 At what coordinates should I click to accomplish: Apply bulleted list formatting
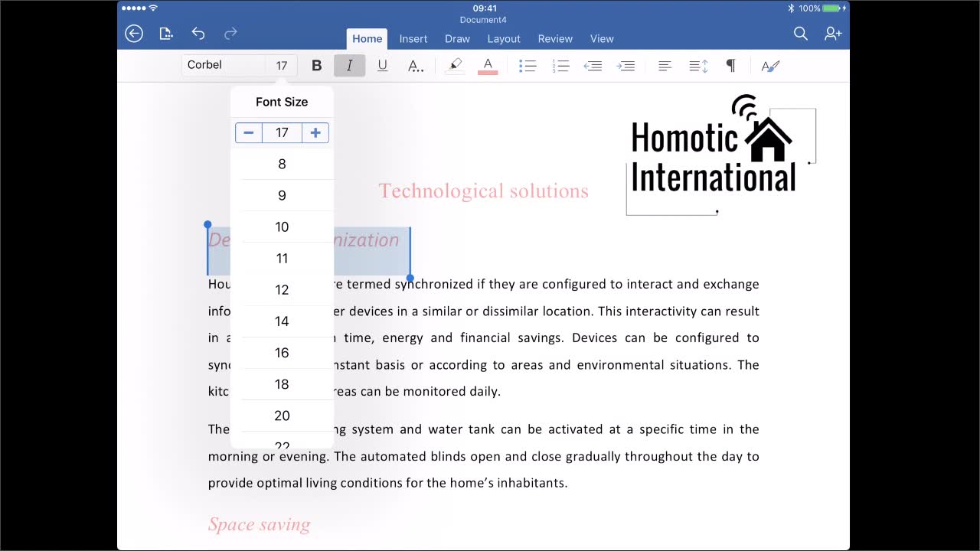point(528,66)
